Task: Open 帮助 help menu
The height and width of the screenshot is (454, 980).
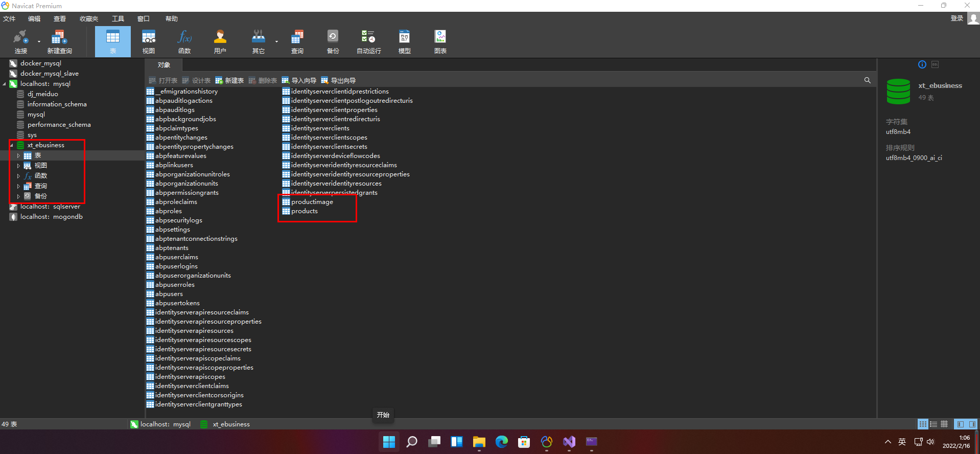Action: (x=172, y=19)
